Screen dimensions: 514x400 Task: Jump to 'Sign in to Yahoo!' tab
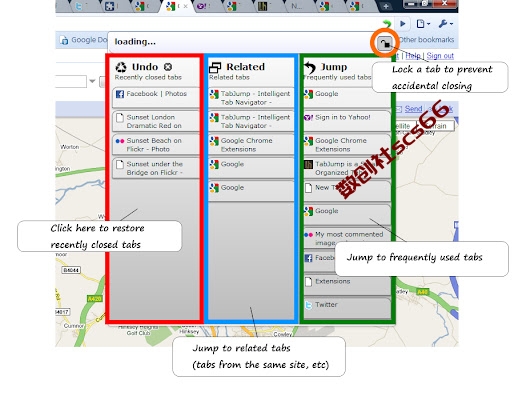[x=347, y=121]
